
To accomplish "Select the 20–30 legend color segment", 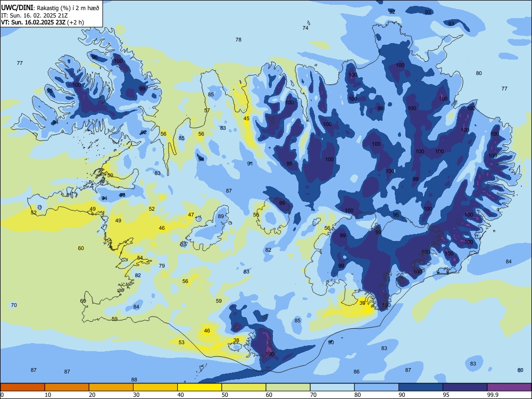I will [111, 387].
